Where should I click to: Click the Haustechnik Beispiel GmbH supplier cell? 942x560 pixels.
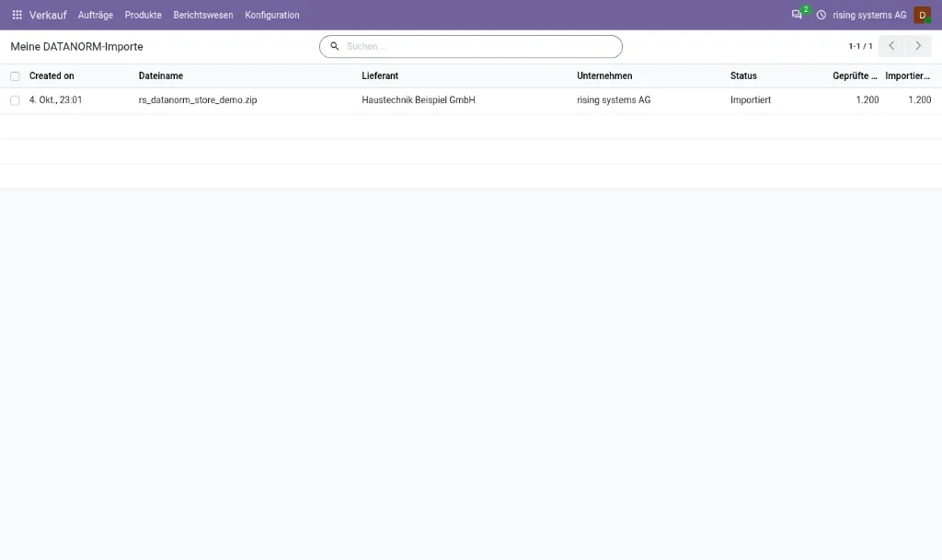tap(419, 99)
